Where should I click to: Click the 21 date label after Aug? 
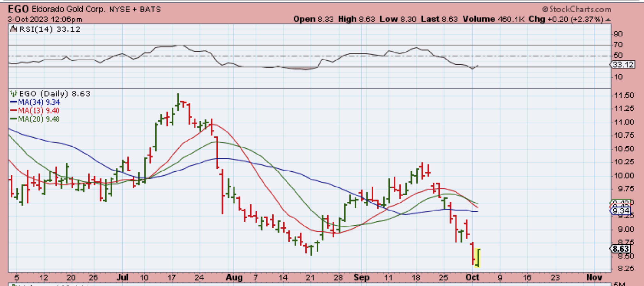tap(310, 277)
